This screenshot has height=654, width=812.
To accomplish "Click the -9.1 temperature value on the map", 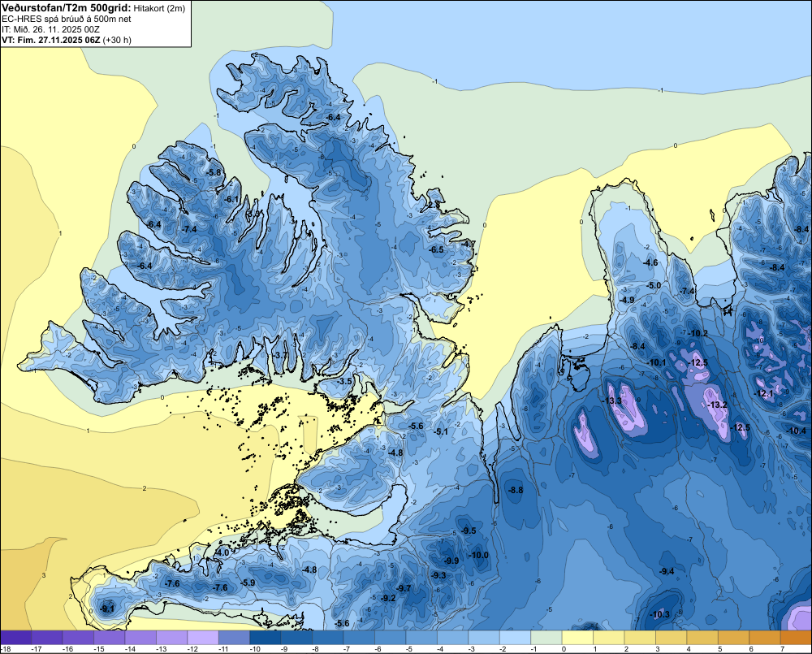I will (107, 609).
